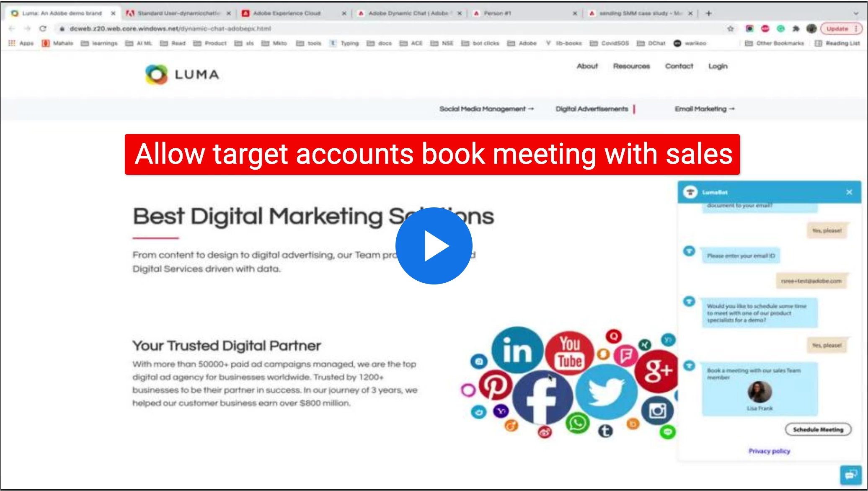Close the LumaBot chat window
Viewport: 868px width, 491px height.
click(849, 192)
